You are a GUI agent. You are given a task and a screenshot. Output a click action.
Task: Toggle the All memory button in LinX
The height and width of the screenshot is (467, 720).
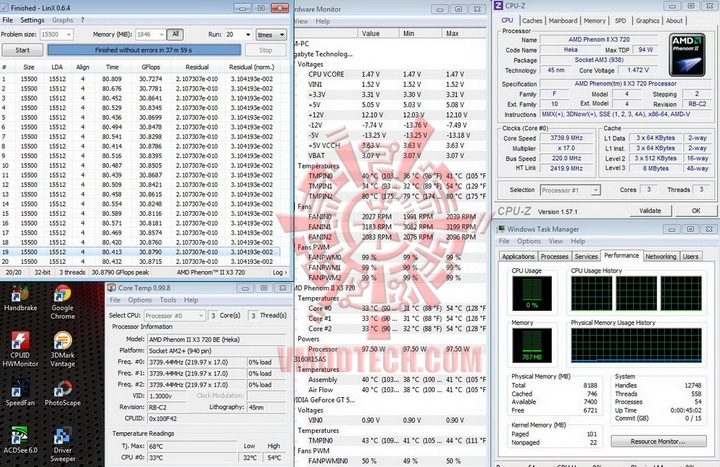point(175,34)
